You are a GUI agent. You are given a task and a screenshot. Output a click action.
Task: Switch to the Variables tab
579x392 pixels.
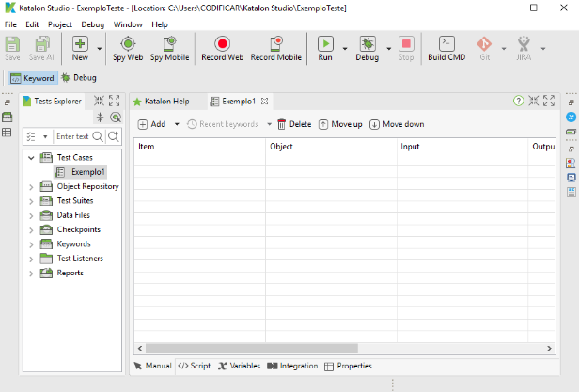tap(240, 366)
